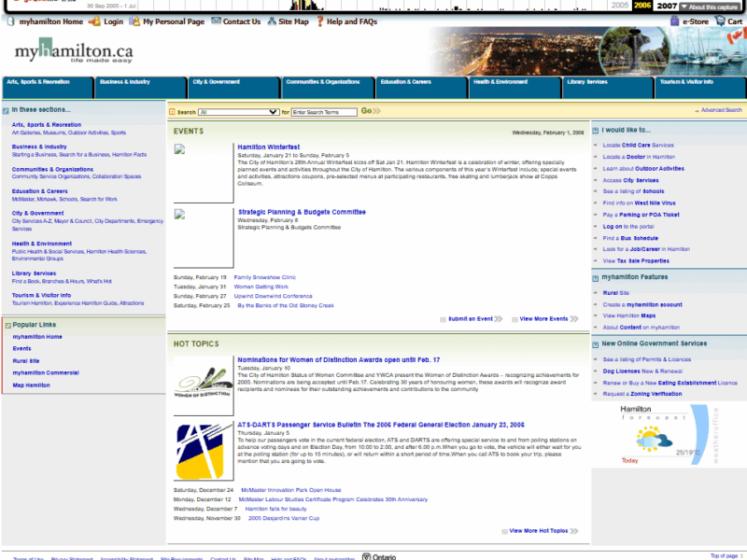
Task: Open the 'About this capture' dropdown
Action: [x=710, y=7]
